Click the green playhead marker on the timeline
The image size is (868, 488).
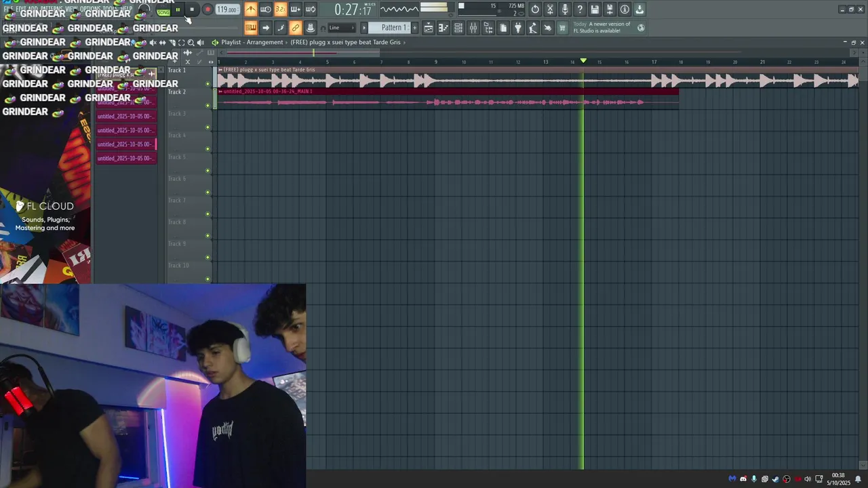583,61
